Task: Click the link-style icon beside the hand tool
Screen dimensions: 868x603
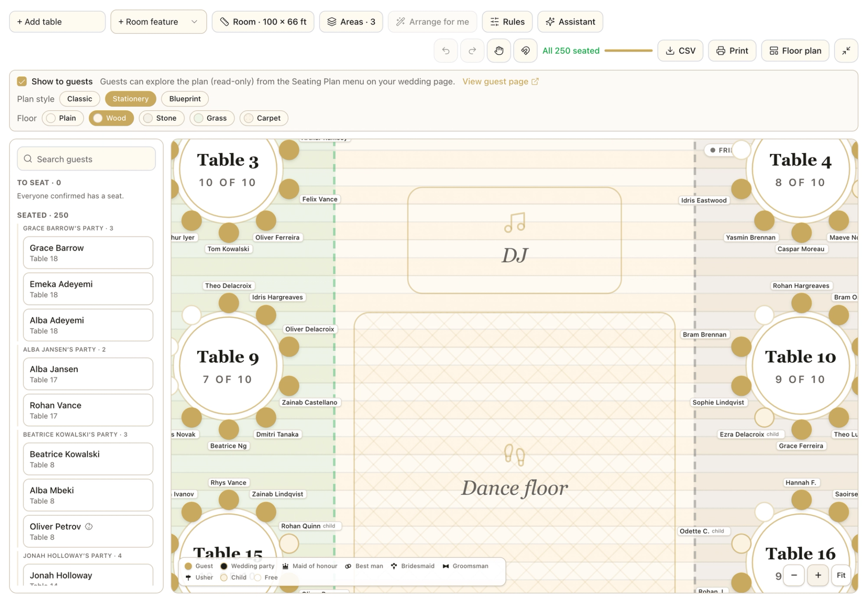Action: (x=525, y=51)
